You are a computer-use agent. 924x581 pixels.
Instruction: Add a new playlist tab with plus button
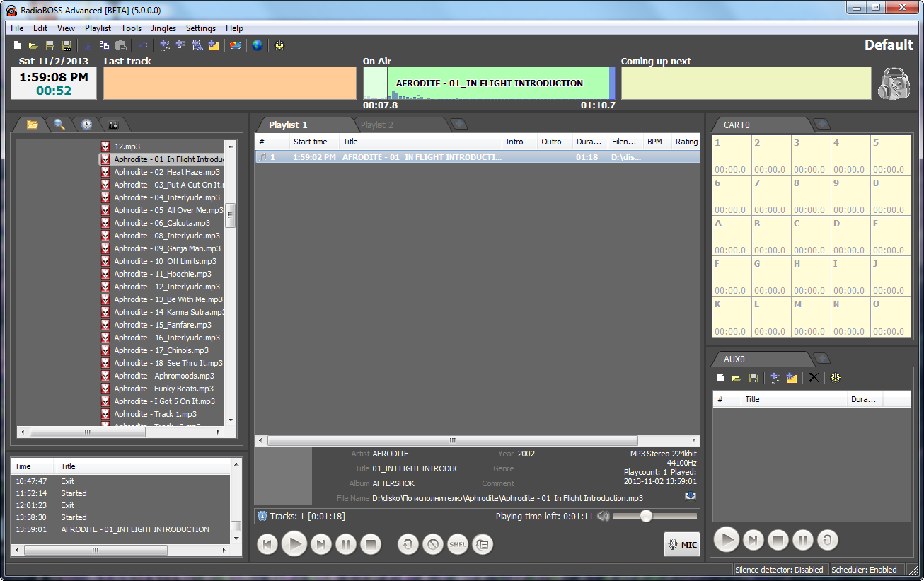point(459,125)
